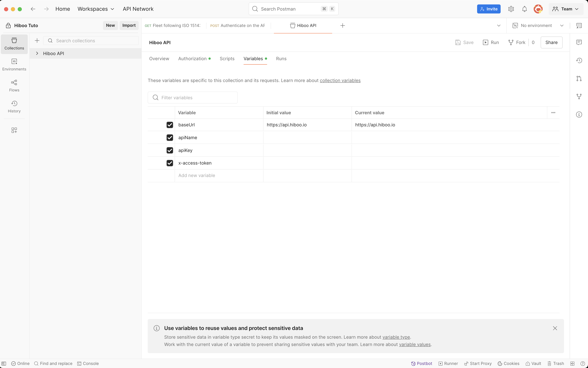The height and width of the screenshot is (368, 588).
Task: Open a new tab with plus icon
Action: pyautogui.click(x=343, y=26)
